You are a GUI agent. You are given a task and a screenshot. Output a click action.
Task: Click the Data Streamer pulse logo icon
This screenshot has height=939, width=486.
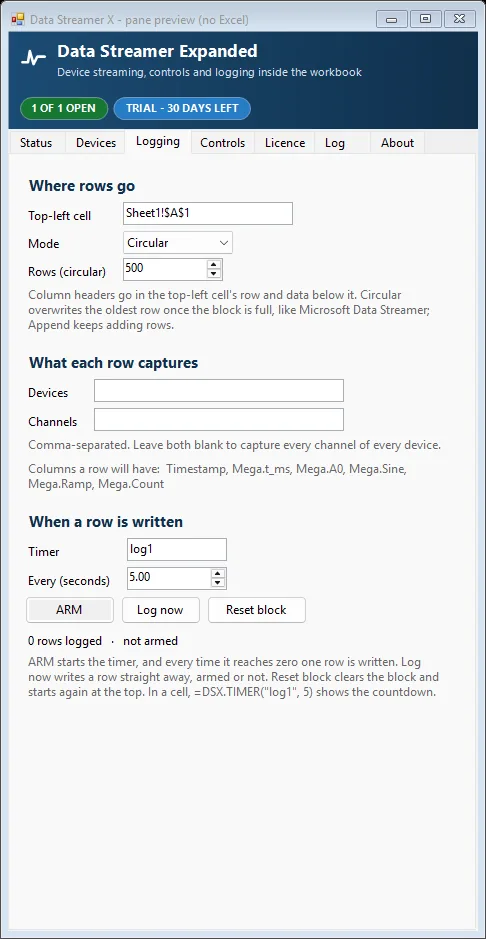tap(34, 58)
